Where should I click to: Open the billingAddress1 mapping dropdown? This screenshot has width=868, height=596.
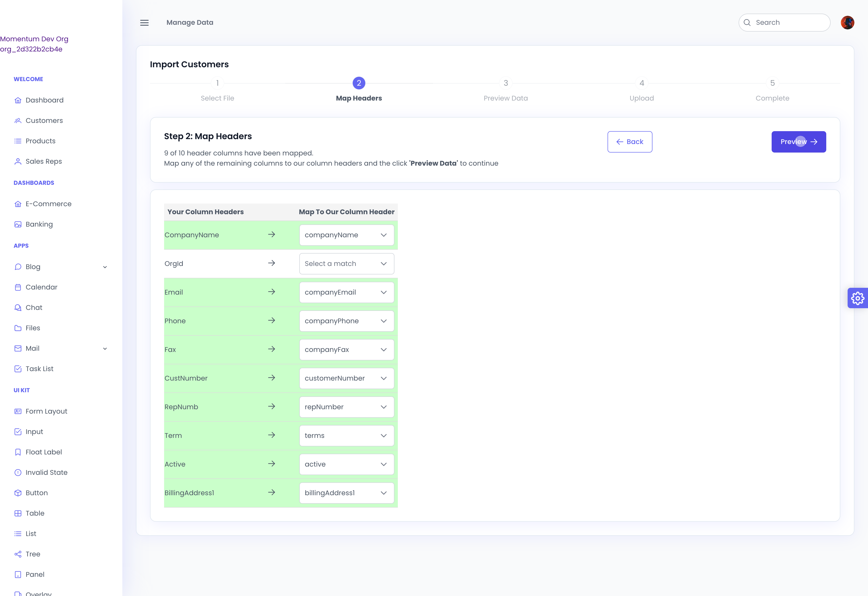pos(347,493)
